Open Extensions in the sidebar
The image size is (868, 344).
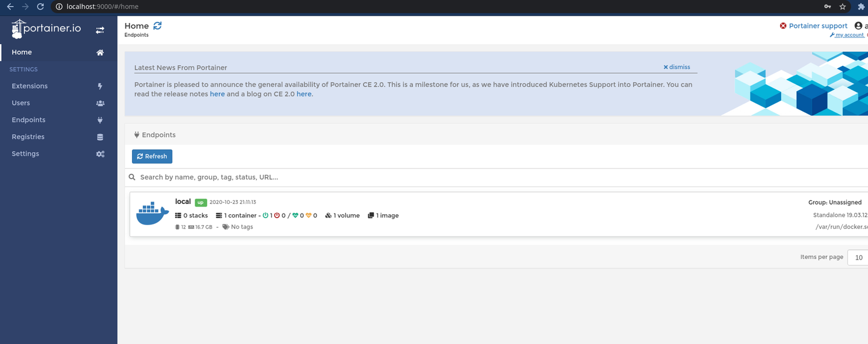[30, 86]
